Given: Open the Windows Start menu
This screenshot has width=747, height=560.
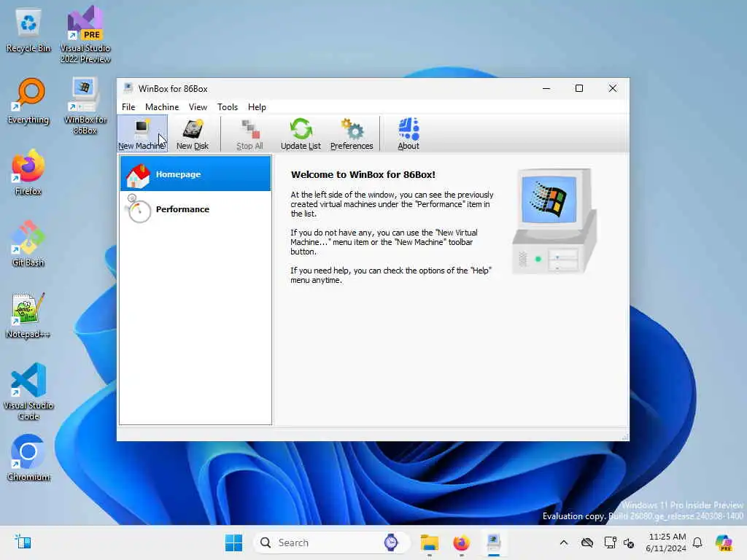Looking at the screenshot, I should coord(233,542).
